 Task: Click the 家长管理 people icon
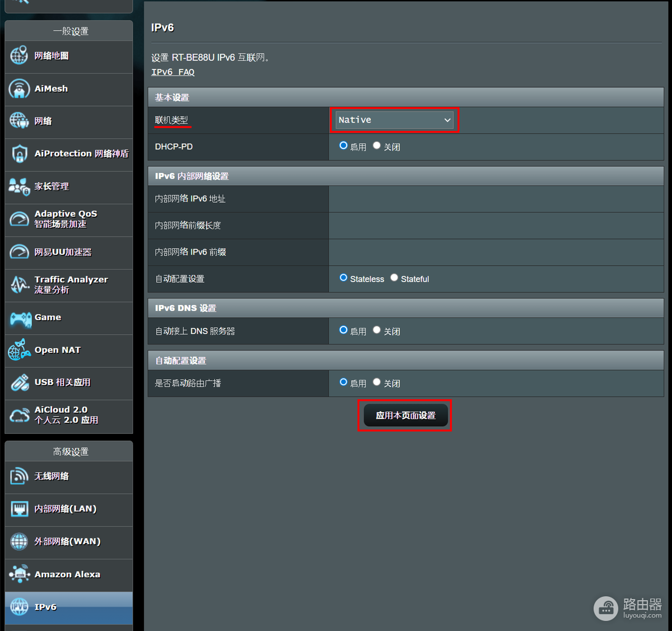point(19,186)
